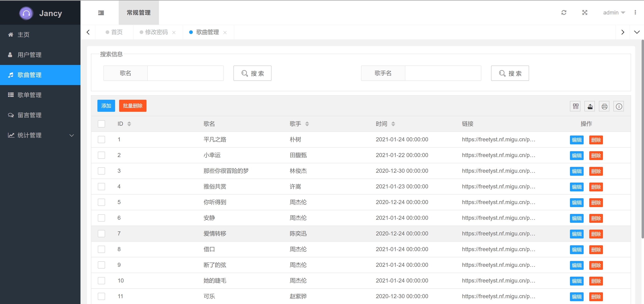Screen dimensions: 644x304
Task: Check the row for 安静
Action: point(101,218)
